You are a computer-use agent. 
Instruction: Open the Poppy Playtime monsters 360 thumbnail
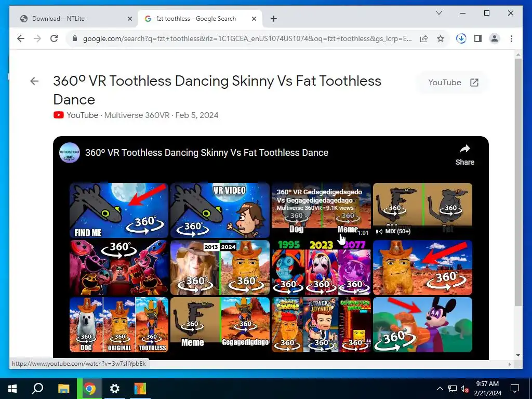point(119,268)
